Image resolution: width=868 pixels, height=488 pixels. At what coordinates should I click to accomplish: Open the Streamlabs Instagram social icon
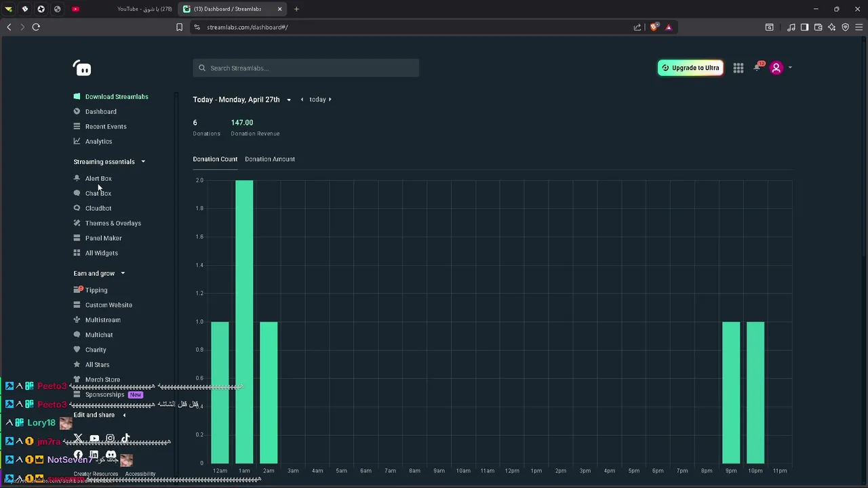pos(110,439)
